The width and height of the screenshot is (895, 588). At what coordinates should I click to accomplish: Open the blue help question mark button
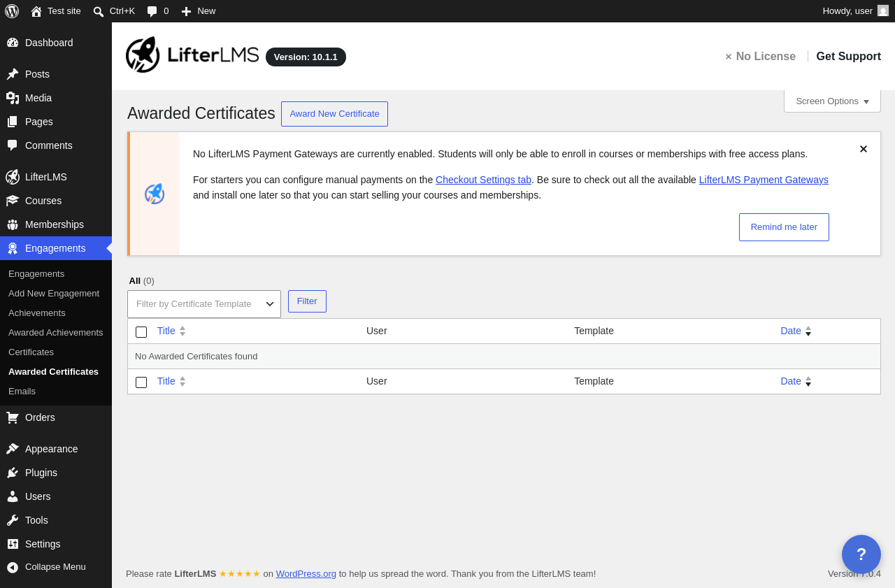[861, 554]
